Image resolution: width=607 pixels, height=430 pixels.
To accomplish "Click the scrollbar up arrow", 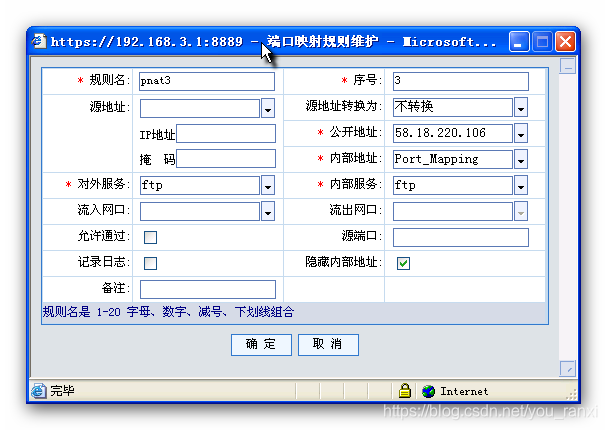I will coord(568,66).
